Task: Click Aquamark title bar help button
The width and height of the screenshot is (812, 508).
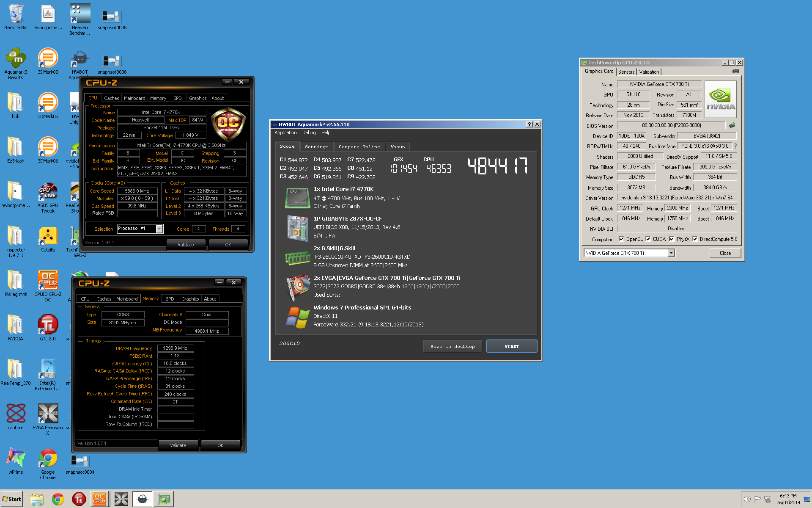Action: coord(529,124)
